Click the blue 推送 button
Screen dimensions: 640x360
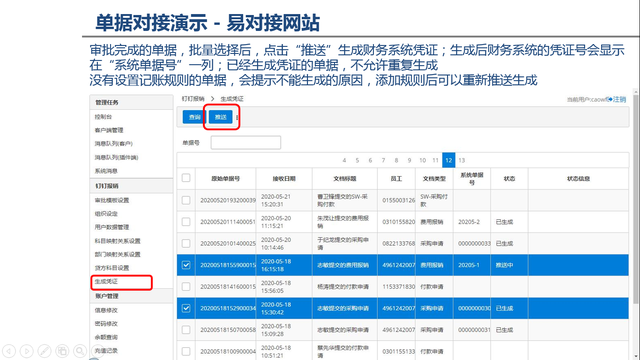tap(221, 117)
